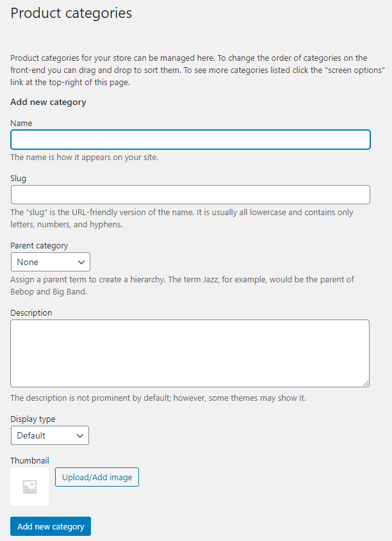Click the Parent category chevron arrow
The width and height of the screenshot is (392, 541).
pos(81,262)
